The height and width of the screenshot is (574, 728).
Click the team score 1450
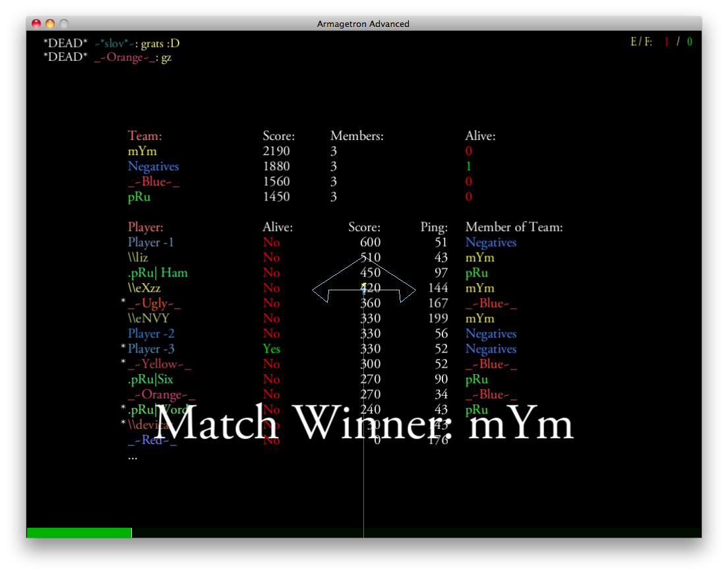coord(276,197)
